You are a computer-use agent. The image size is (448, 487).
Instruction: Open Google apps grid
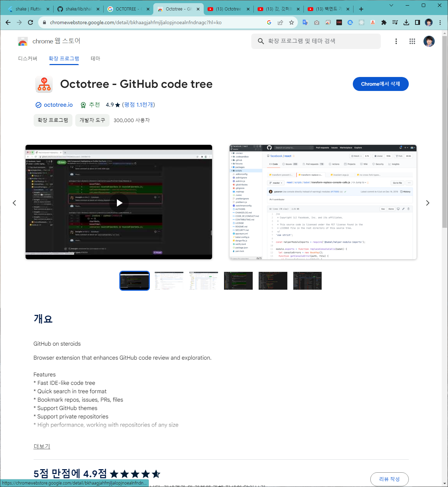(x=412, y=41)
